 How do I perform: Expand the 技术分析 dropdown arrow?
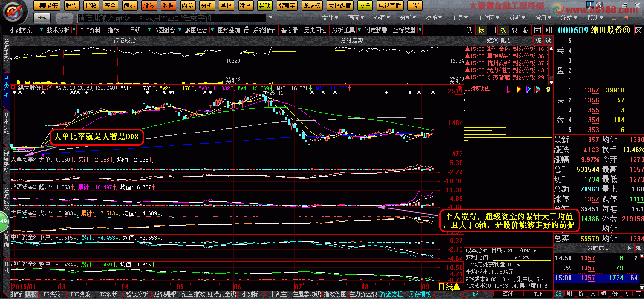click(x=73, y=30)
